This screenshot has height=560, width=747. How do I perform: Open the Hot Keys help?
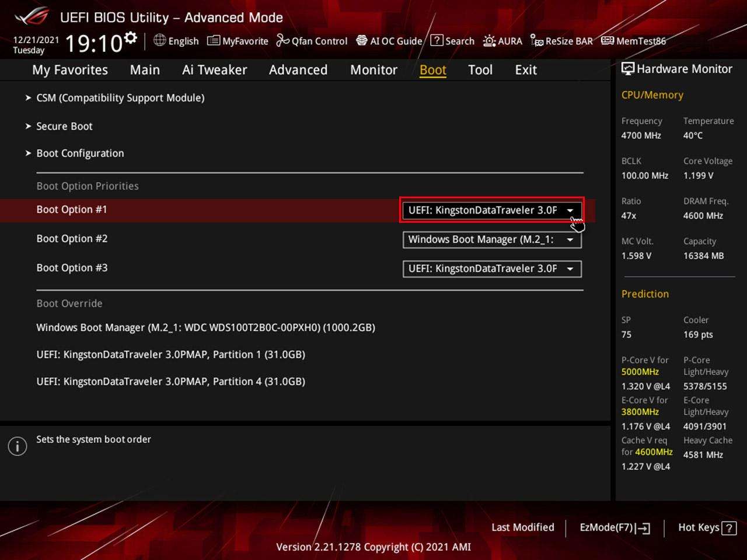707,528
